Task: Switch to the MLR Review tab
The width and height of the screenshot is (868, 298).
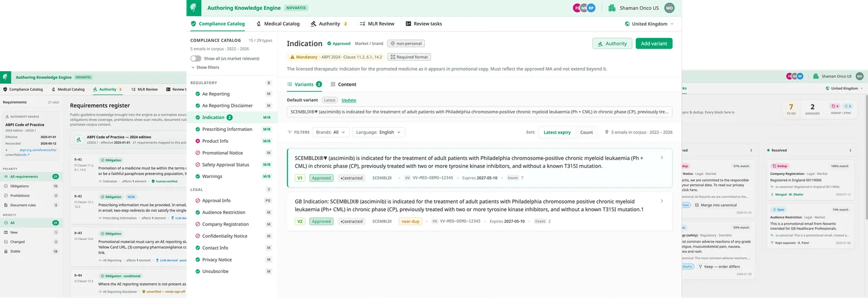Action: pyautogui.click(x=376, y=24)
